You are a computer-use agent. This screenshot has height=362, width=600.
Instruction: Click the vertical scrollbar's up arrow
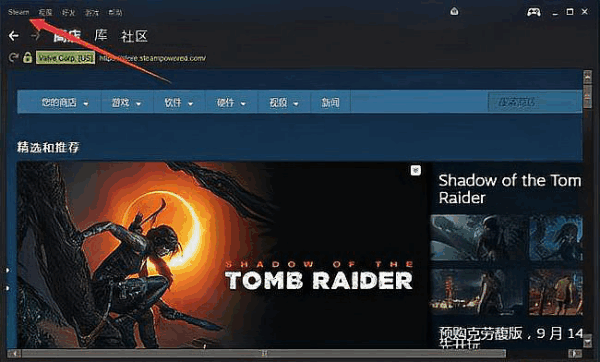588,76
